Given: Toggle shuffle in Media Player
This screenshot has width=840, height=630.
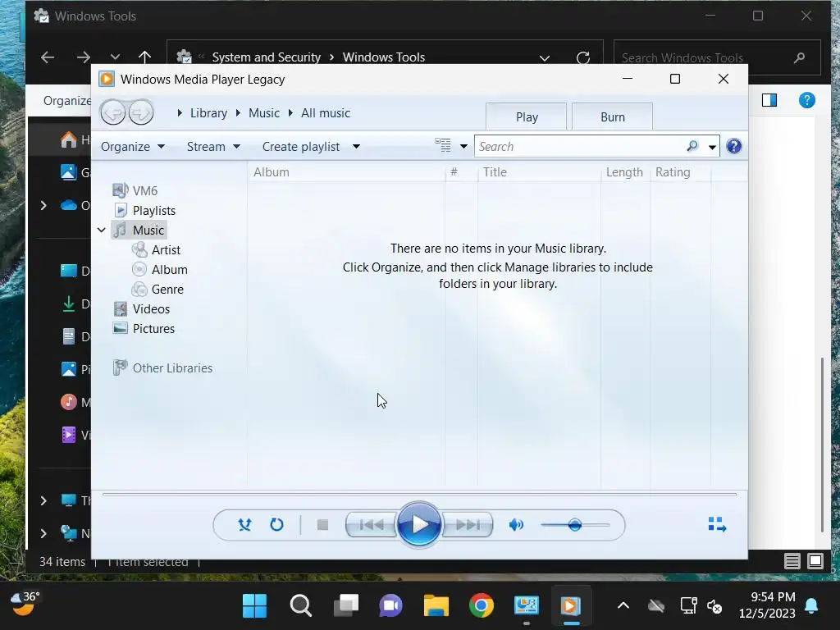Looking at the screenshot, I should point(244,524).
